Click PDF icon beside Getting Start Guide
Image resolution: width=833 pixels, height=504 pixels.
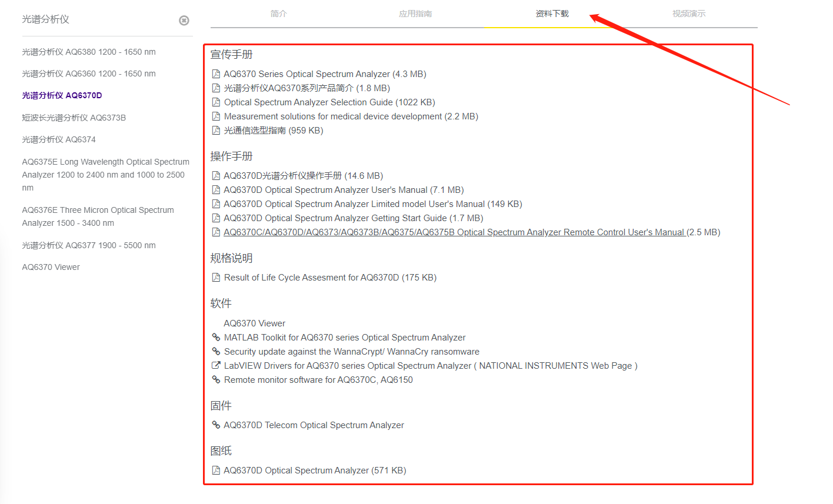(216, 218)
